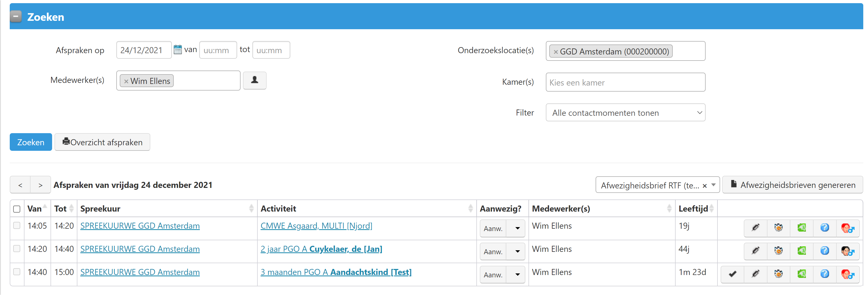Image resolution: width=868 pixels, height=295 pixels.
Task: Open the '2 jaar PGO A Cuykelaer, de [Jan]' link
Action: [321, 249]
